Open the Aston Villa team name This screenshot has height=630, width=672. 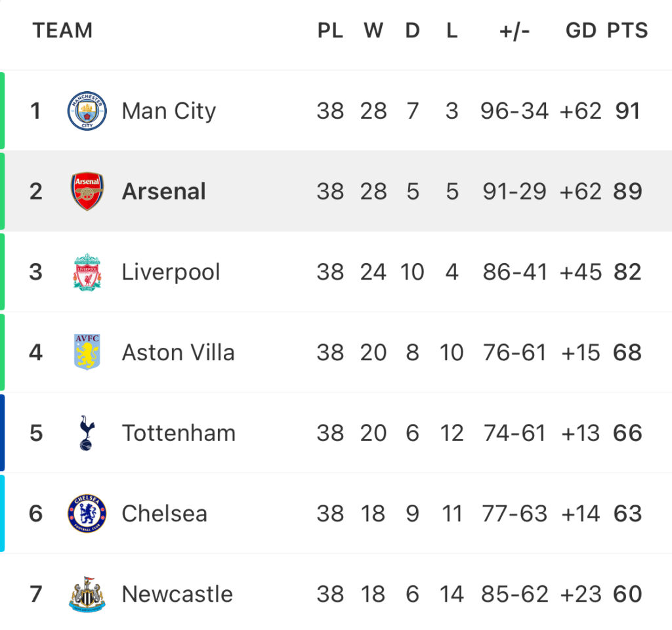point(178,352)
